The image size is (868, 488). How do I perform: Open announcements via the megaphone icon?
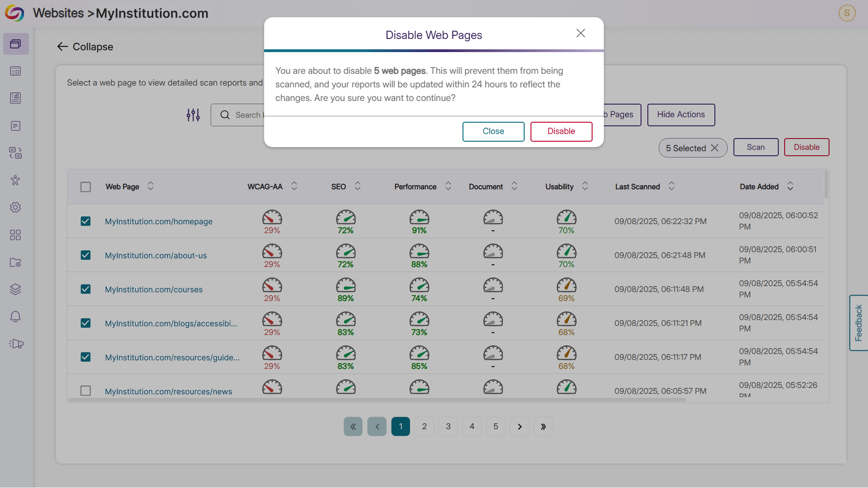tap(16, 344)
